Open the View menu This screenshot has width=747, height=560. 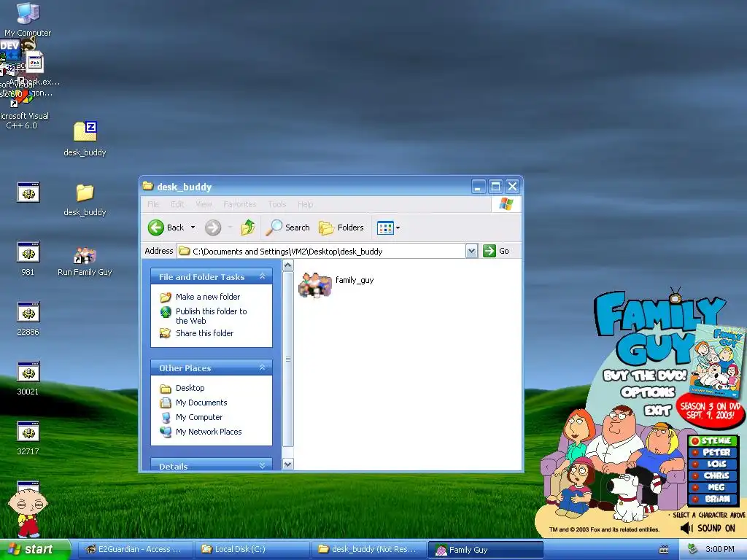point(204,204)
